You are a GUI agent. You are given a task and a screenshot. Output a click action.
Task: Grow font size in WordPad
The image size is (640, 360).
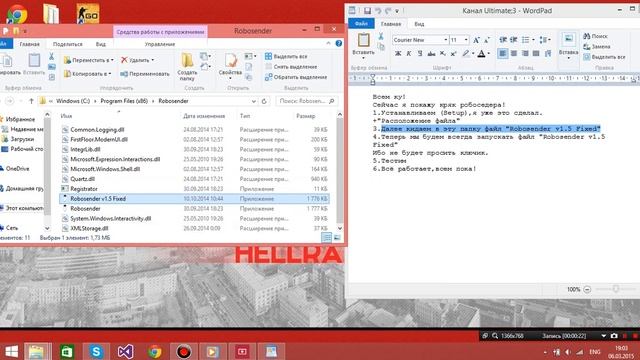tap(476, 40)
